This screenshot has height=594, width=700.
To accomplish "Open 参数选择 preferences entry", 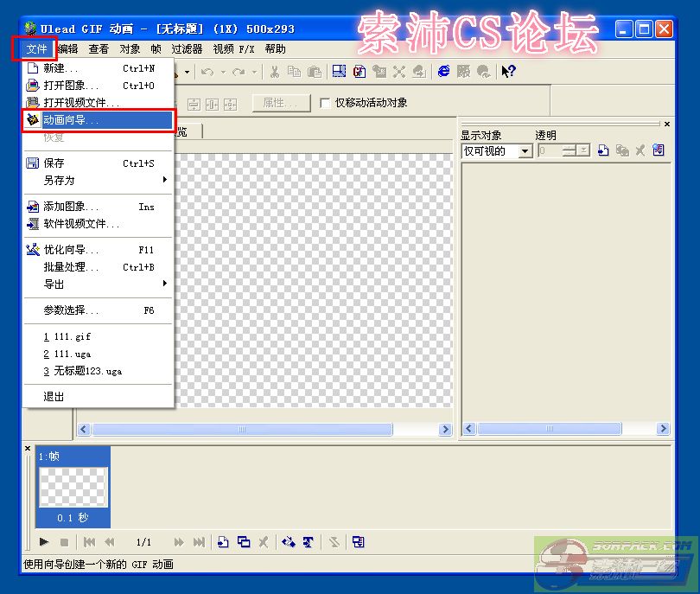I will [99, 310].
